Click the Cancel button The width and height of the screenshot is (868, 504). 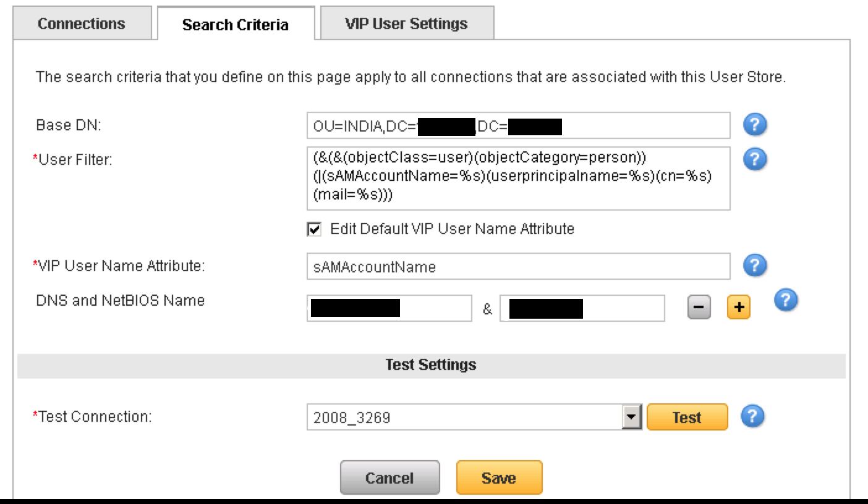point(389,477)
